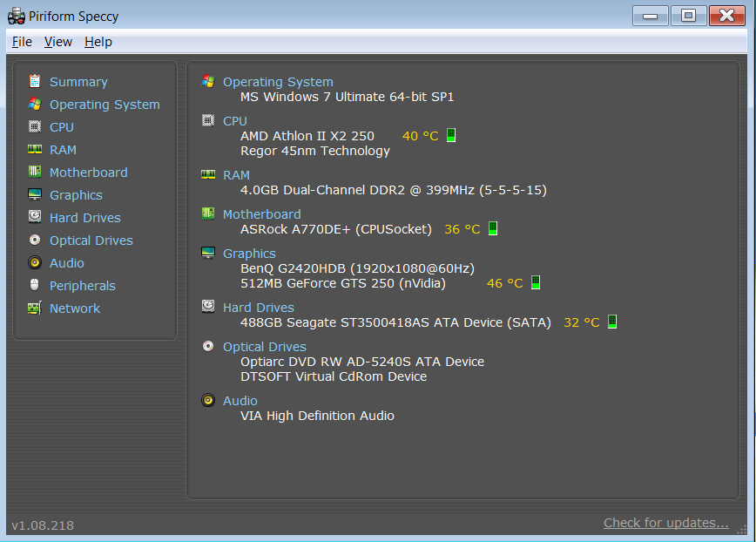Go to Operating System section in sidebar
Viewport: 756px width, 542px height.
point(105,105)
